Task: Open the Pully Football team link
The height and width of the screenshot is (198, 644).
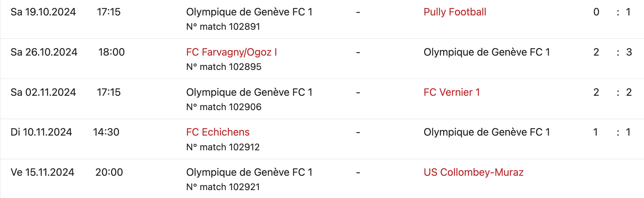Action: coord(455,12)
